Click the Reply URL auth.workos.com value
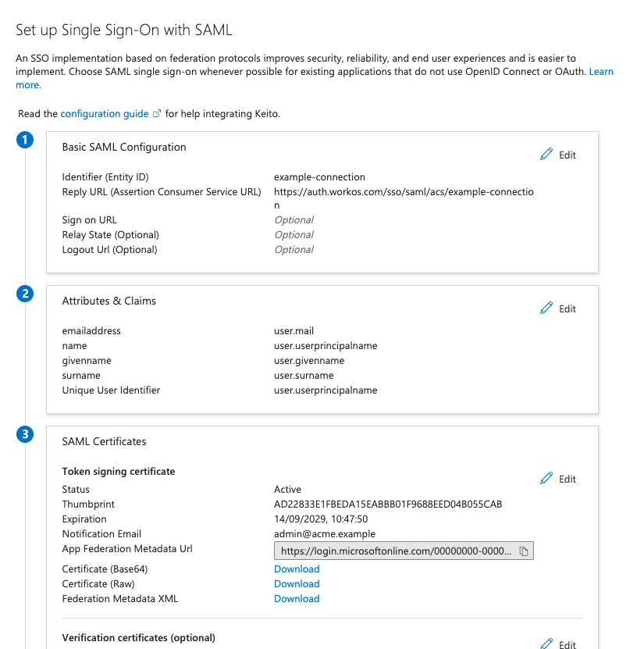644x649 pixels. pyautogui.click(x=404, y=198)
